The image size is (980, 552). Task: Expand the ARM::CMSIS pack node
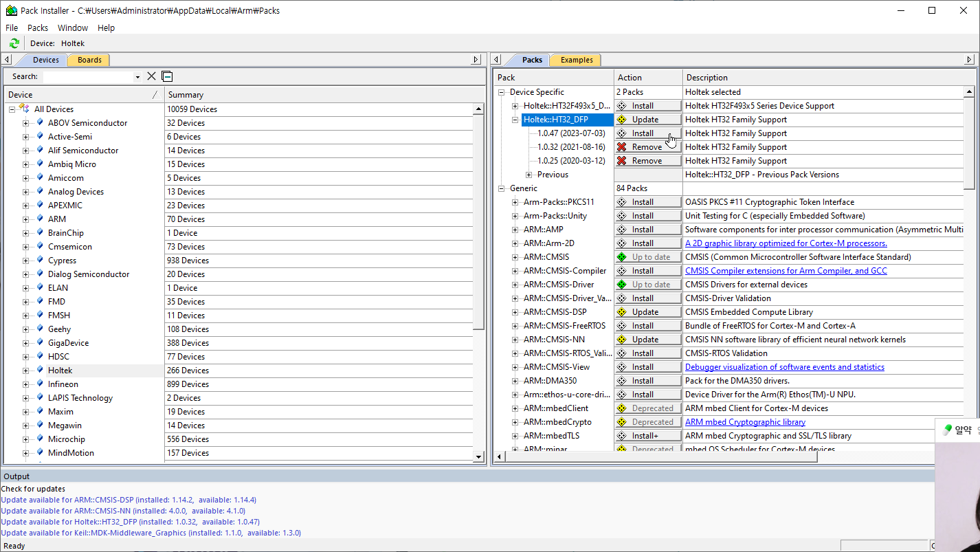[515, 257]
